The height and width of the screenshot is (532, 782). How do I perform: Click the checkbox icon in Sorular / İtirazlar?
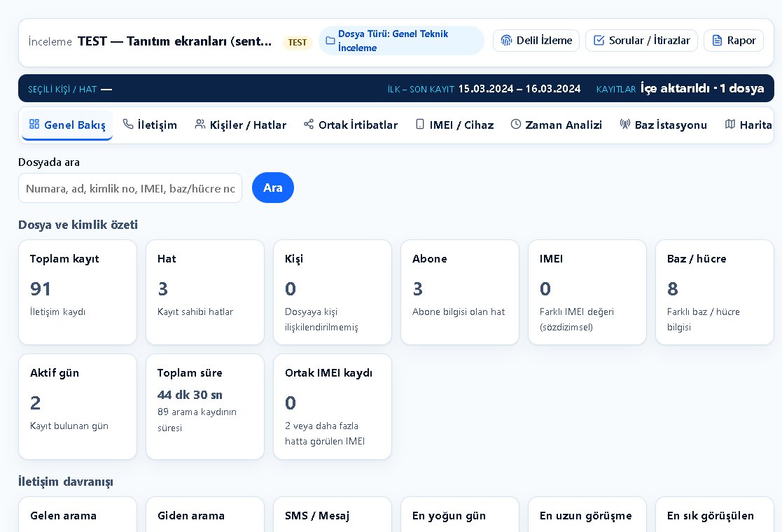[599, 41]
